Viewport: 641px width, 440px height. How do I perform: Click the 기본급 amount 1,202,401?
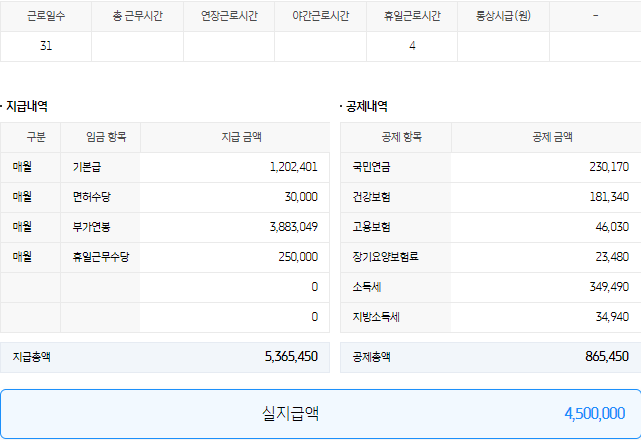click(293, 168)
